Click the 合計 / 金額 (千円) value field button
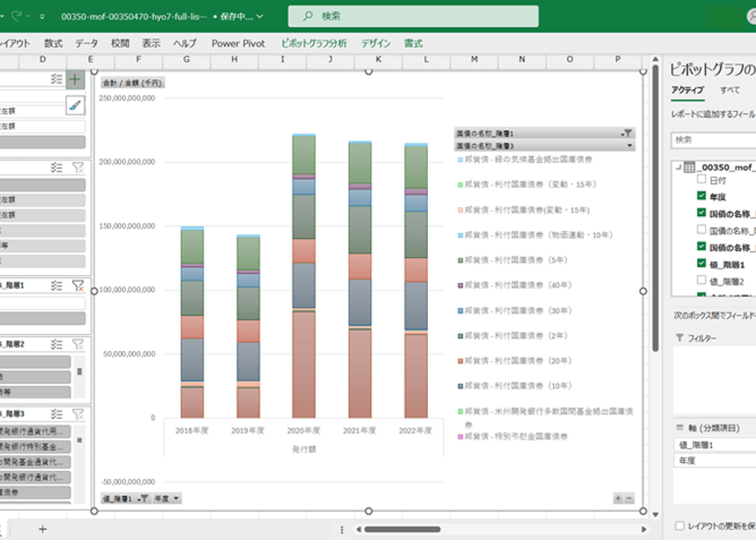756x540 pixels. pyautogui.click(x=133, y=83)
